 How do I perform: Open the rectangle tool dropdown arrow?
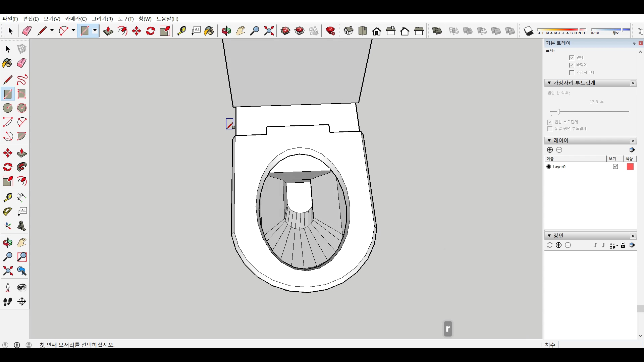(x=95, y=31)
